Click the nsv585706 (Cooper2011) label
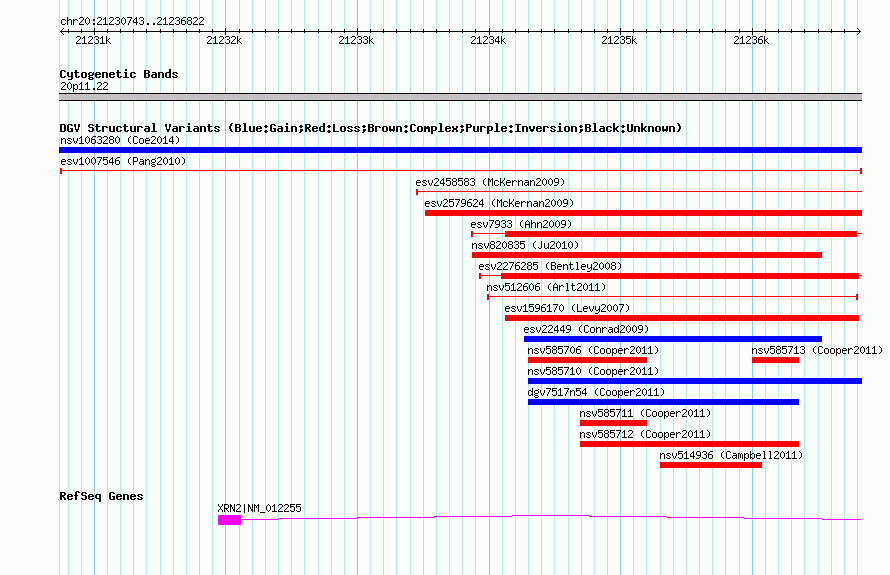The height and width of the screenshot is (575, 890). [x=593, y=350]
